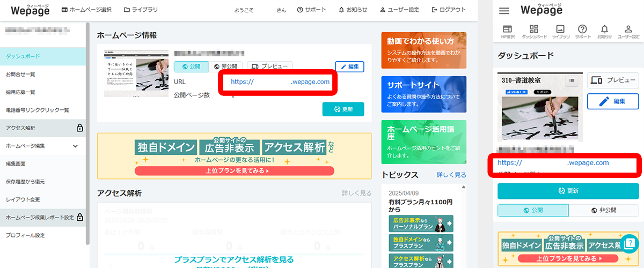Tap the お知らせ bell icon in the mobile toolbar
644x268 pixels.
point(604,32)
